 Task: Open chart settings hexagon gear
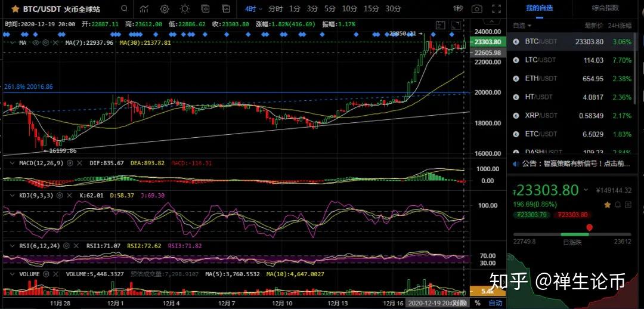(165, 8)
